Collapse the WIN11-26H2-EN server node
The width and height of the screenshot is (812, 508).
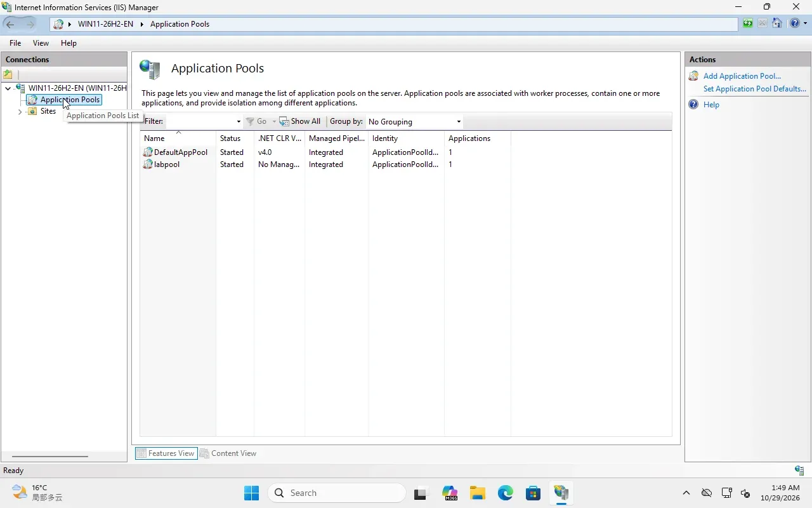tap(8, 88)
